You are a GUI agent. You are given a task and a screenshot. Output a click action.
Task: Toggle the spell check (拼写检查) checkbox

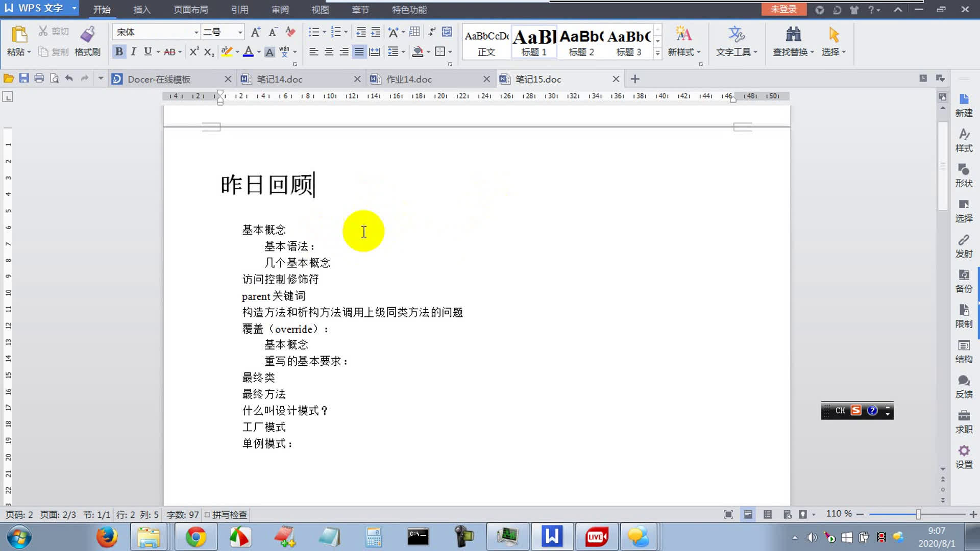pos(207,515)
